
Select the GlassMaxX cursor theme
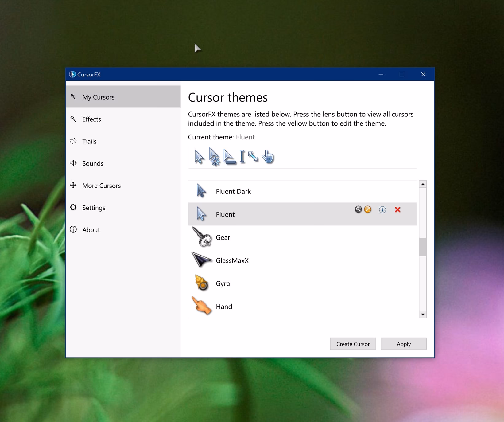click(303, 260)
